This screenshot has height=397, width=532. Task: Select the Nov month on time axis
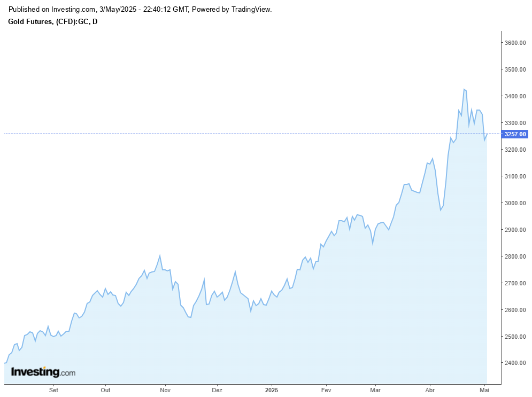(165, 390)
